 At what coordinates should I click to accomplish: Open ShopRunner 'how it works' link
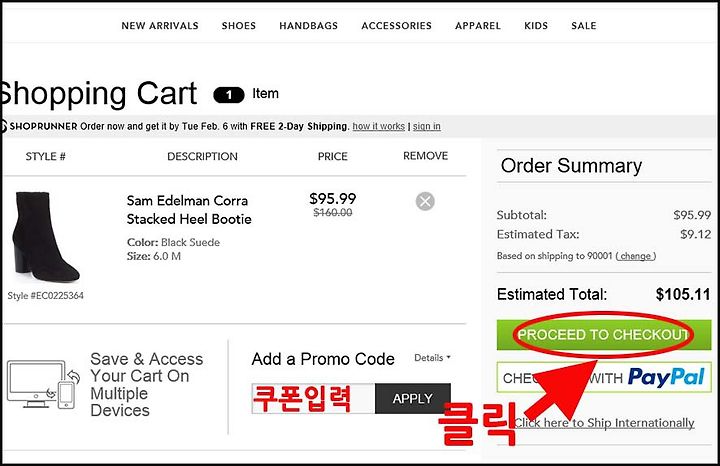pos(378,126)
